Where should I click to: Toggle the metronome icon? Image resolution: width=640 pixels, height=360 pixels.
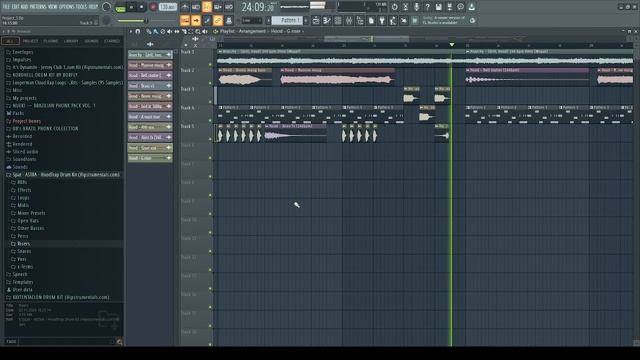point(185,7)
